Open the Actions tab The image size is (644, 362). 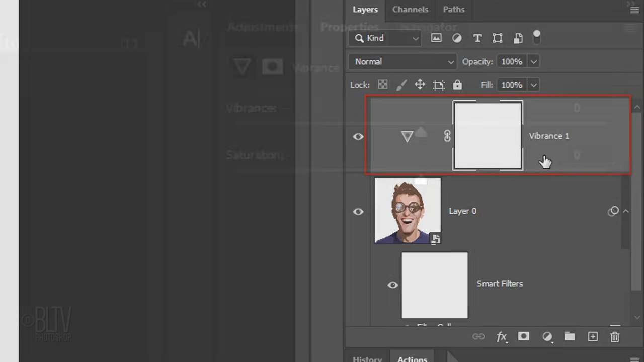pyautogui.click(x=412, y=359)
